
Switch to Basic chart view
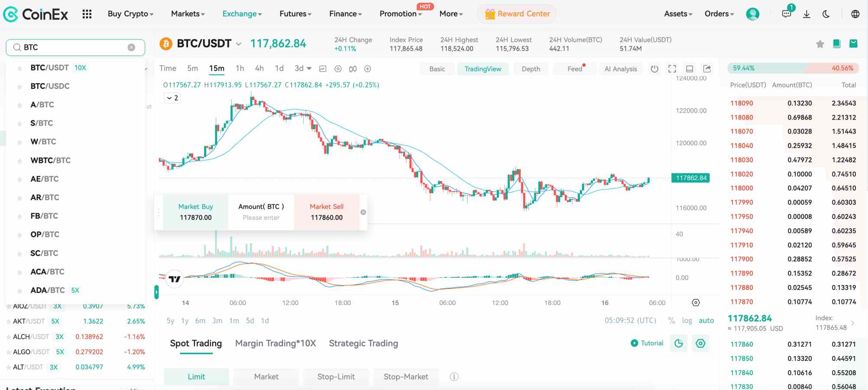[437, 69]
